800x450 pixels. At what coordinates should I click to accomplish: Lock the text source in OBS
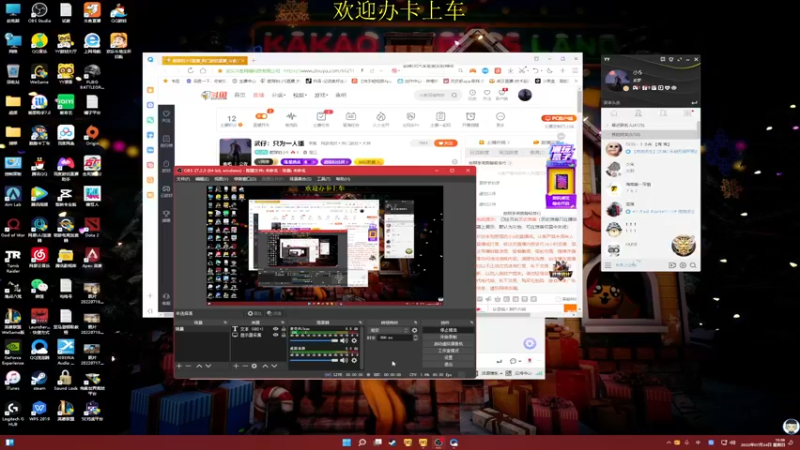click(x=283, y=329)
